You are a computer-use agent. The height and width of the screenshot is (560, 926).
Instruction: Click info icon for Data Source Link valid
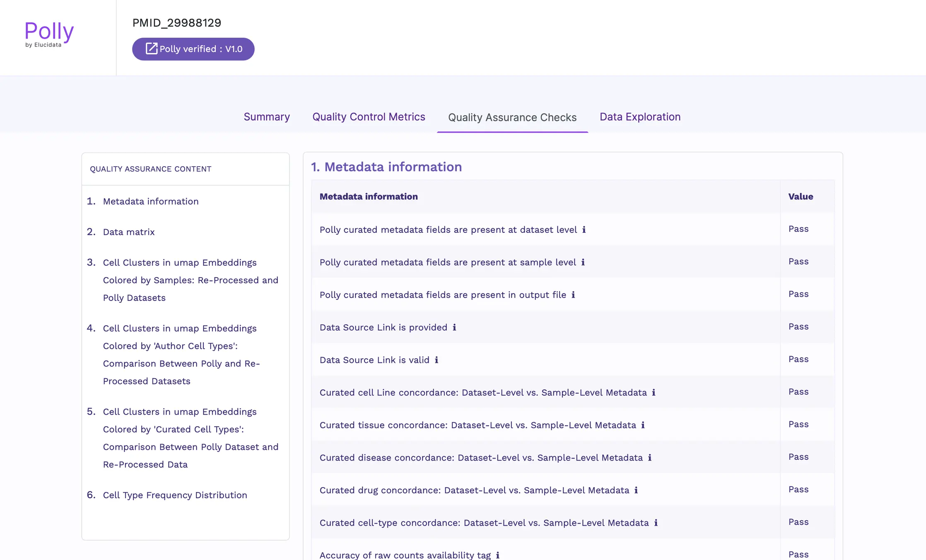[436, 360]
